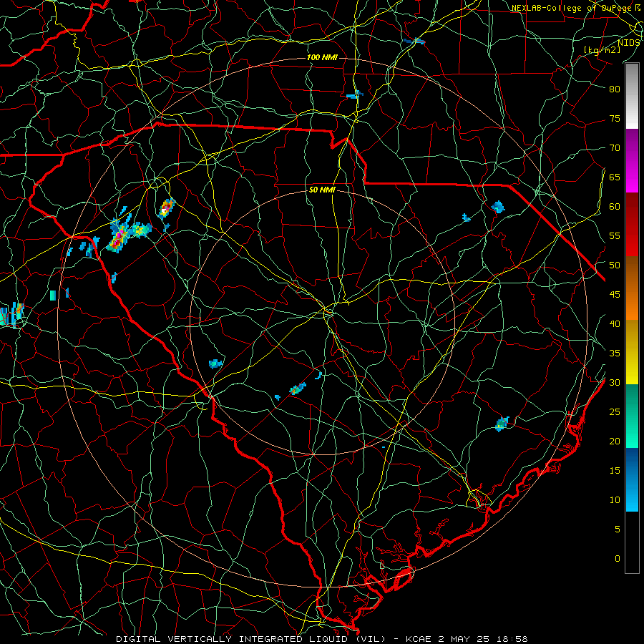Pick the blue band of the color bar
644x644 pixels.
point(632,479)
